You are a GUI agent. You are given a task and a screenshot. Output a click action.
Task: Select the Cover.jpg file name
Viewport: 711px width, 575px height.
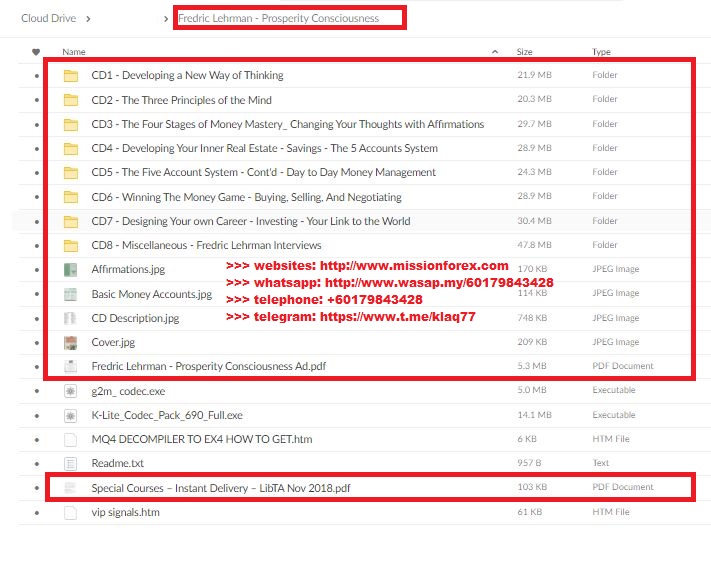coord(113,342)
